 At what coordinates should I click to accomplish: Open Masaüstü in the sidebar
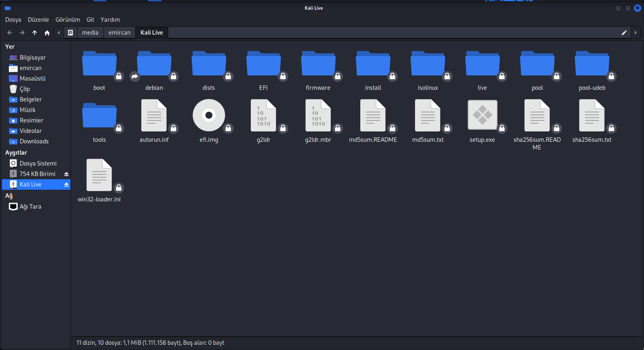tap(36, 79)
